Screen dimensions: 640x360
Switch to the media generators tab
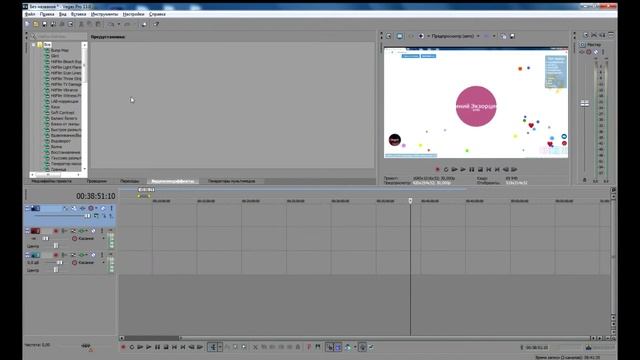point(231,181)
